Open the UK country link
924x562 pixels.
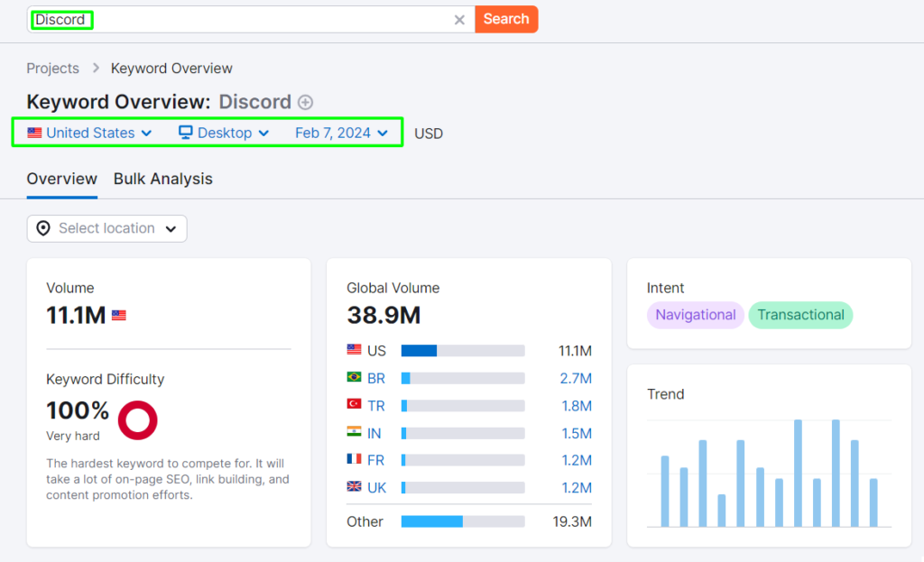376,488
